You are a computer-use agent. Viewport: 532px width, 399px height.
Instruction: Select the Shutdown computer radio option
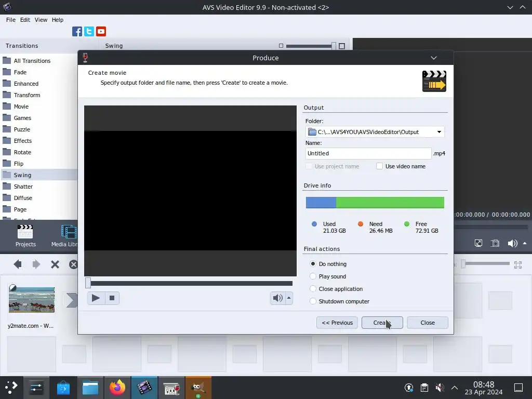click(x=313, y=301)
